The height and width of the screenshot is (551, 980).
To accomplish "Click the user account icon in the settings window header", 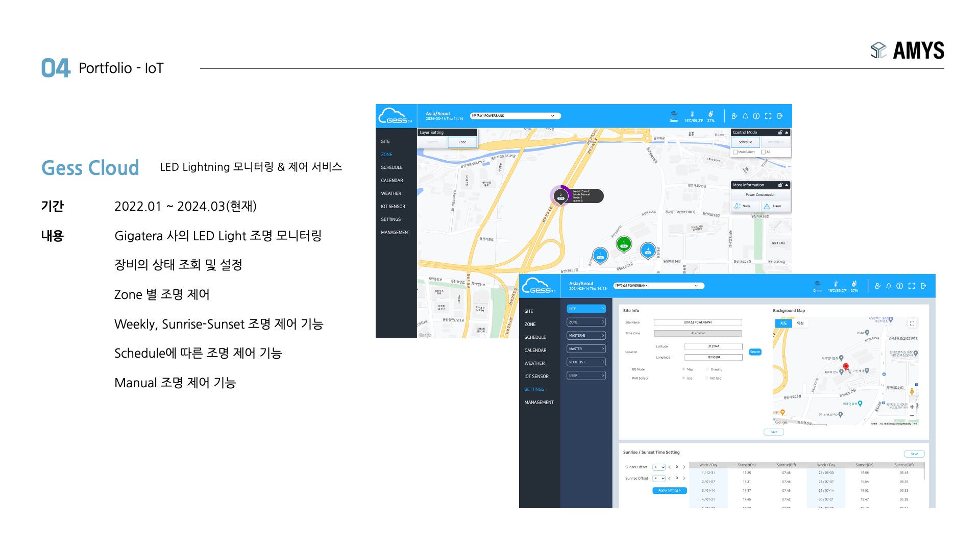I will coord(878,286).
